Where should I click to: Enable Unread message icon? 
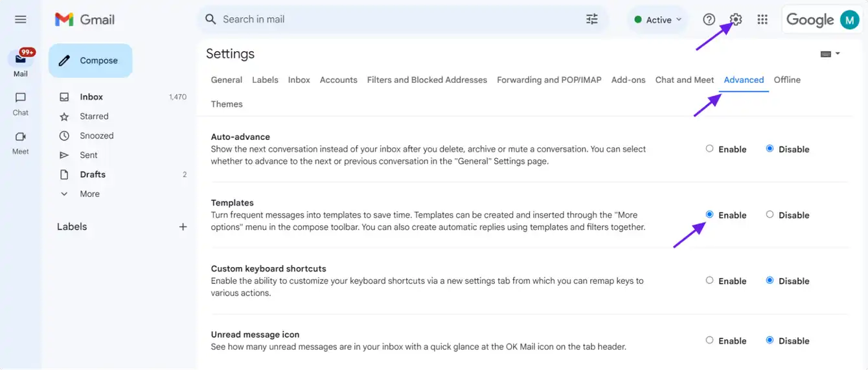710,340
